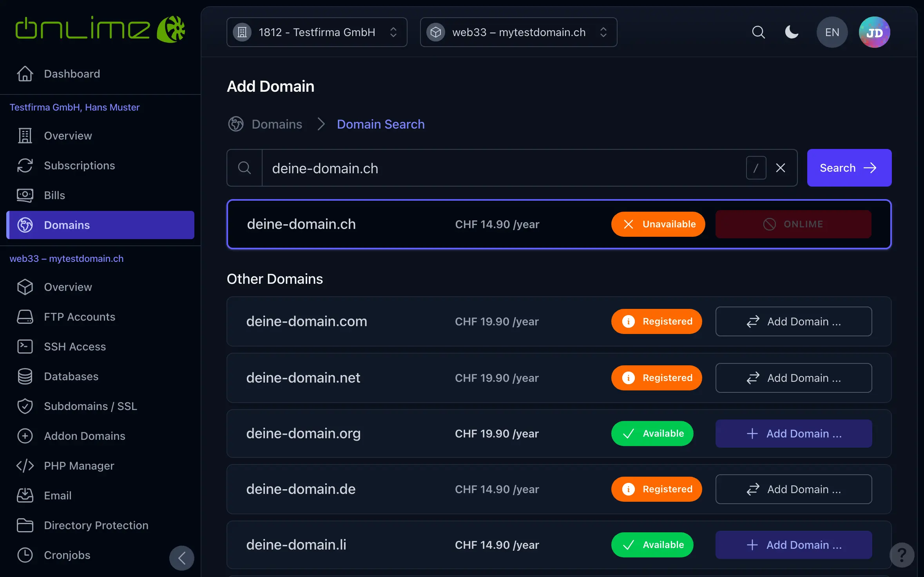
Task: Click the Search button
Action: point(849,168)
